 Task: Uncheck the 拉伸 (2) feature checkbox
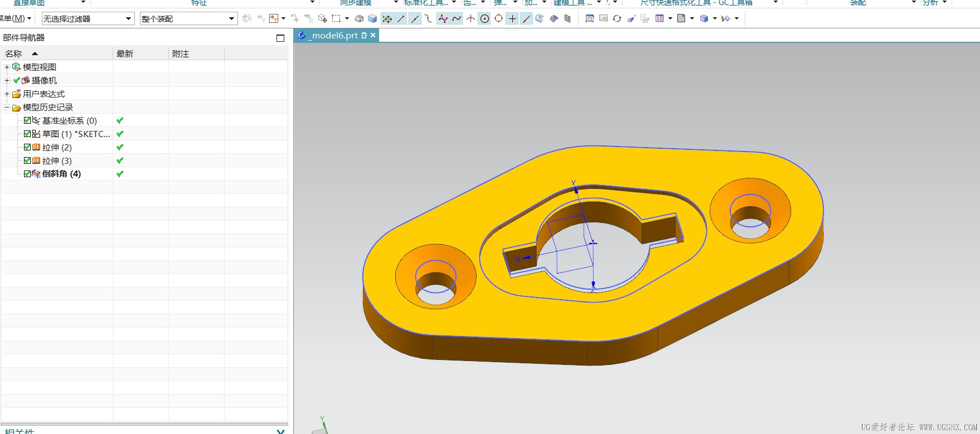(x=27, y=147)
